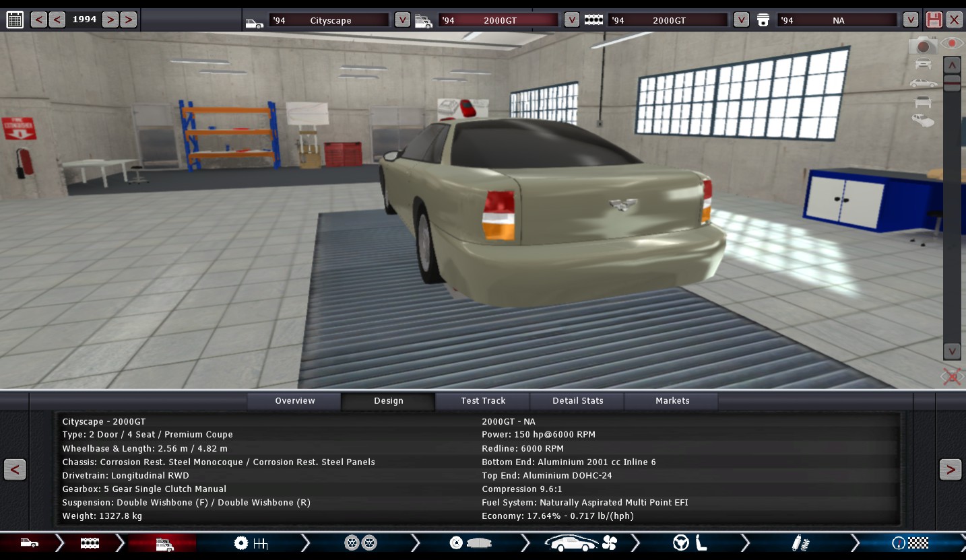Click the 'Wheelbase & Length' line
Screen dimensions: 966x560
(x=145, y=448)
